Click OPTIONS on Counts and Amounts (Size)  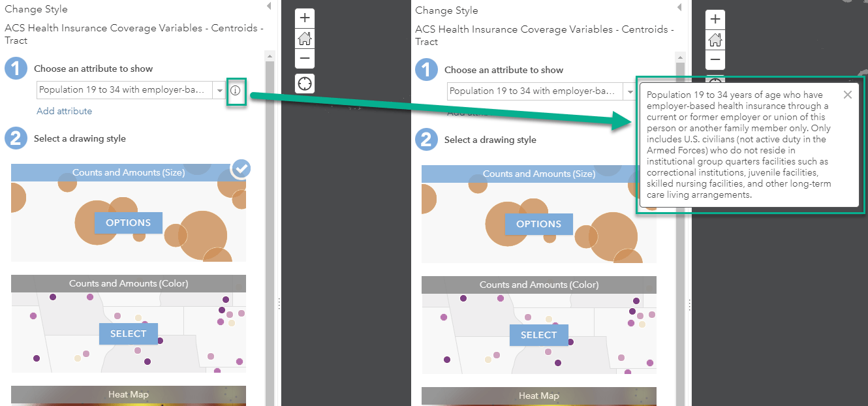(x=128, y=222)
